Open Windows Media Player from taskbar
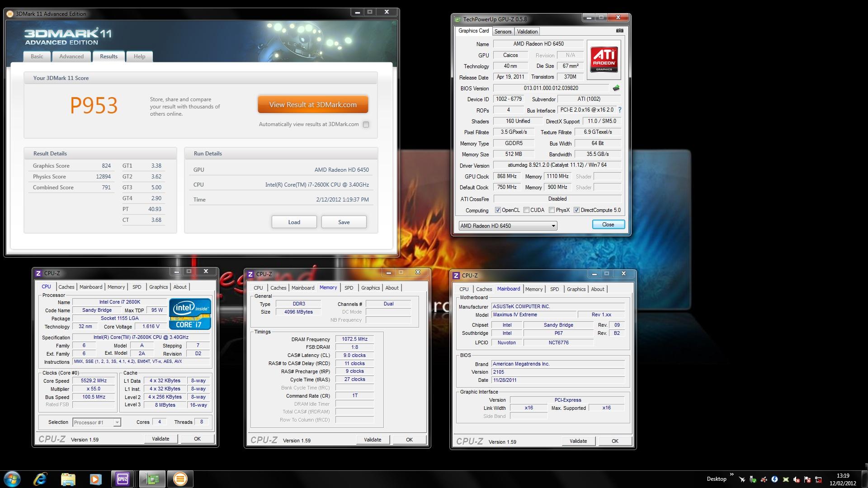The image size is (868, 488). tap(95, 479)
